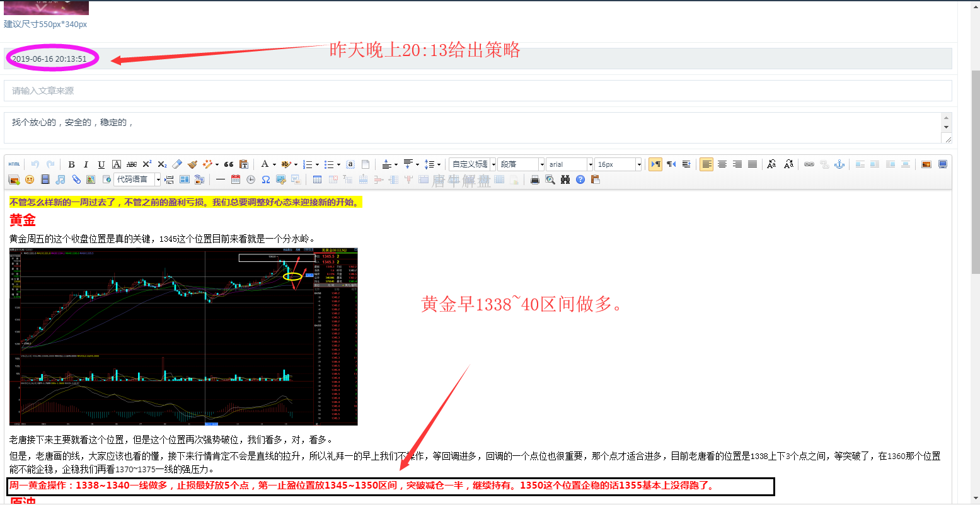Open the 自定义标题 dropdown

(473, 164)
